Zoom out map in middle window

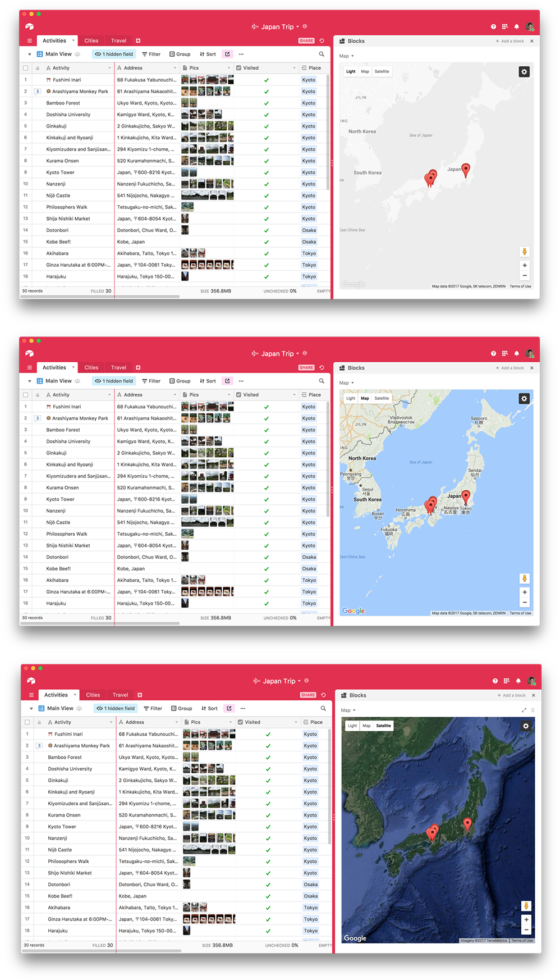[525, 603]
